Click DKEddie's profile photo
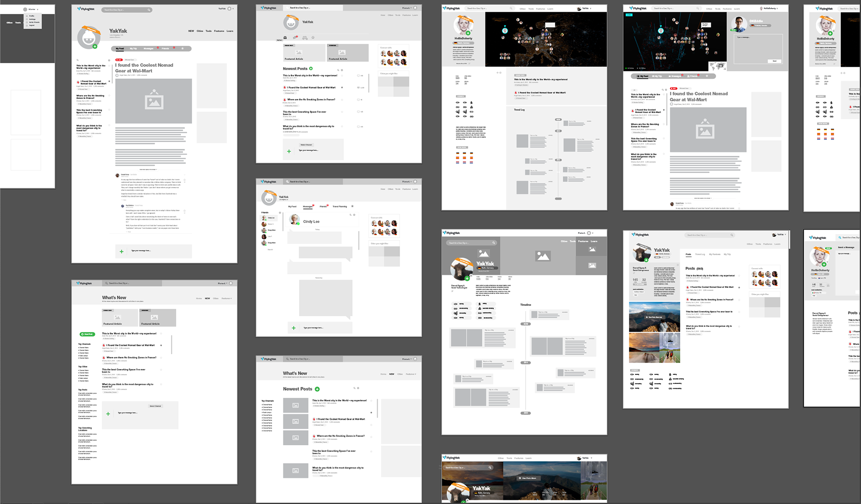Viewport: 861px width, 504px height. (739, 24)
